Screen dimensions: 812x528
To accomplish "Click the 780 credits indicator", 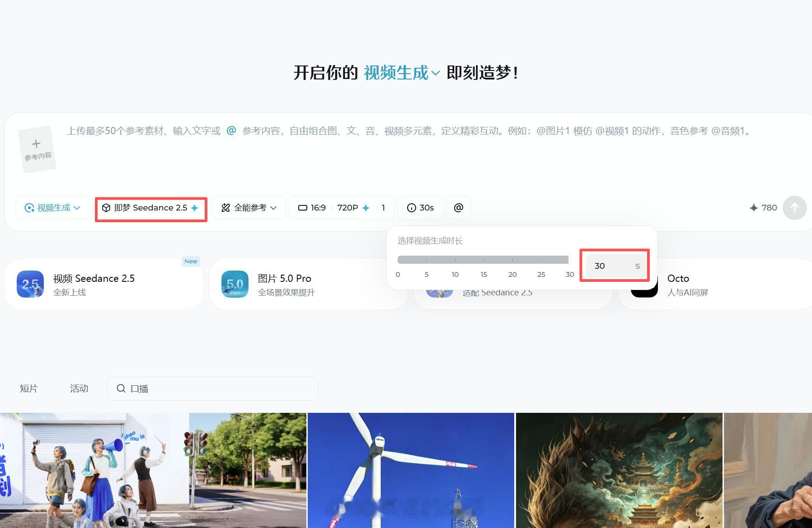I will tap(763, 208).
